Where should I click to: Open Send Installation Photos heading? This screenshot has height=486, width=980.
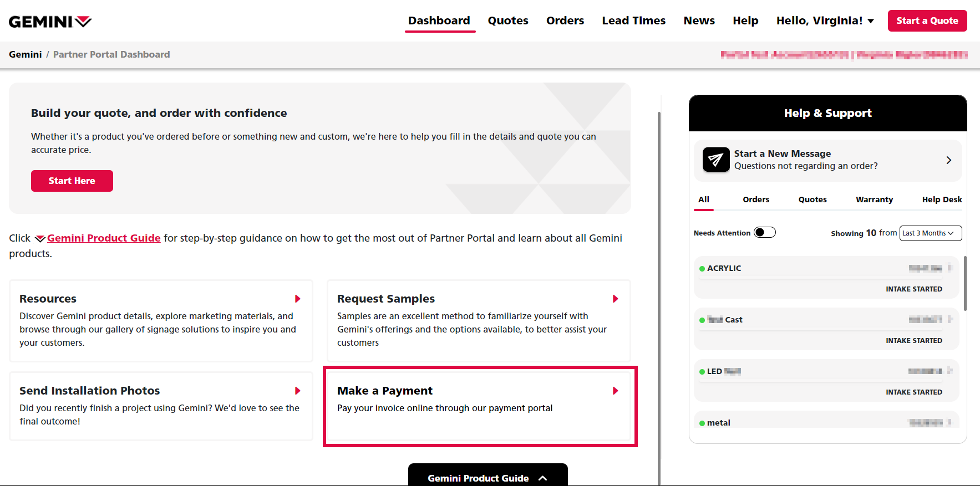(90, 391)
